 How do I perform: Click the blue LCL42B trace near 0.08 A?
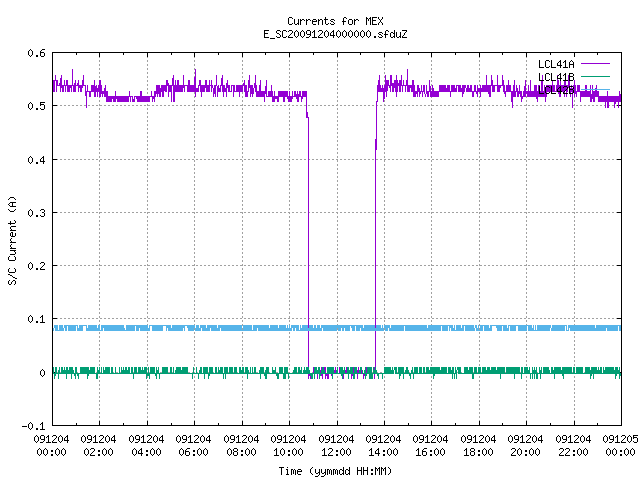(x=337, y=328)
